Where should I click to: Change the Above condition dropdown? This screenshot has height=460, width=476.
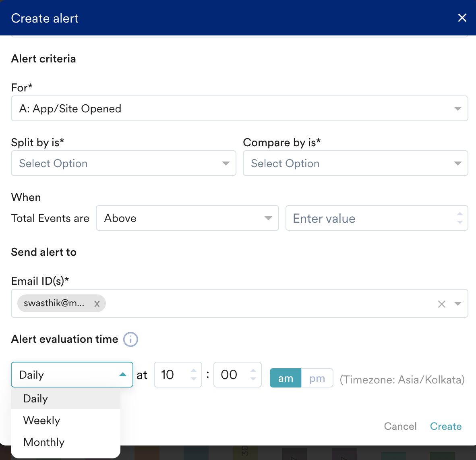[x=187, y=218]
